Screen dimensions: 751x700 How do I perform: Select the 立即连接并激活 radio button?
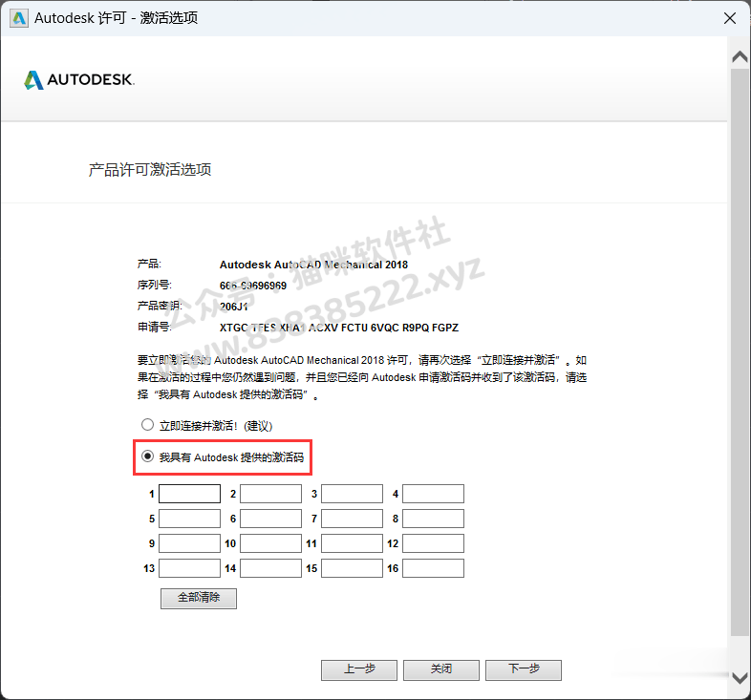coord(147,425)
